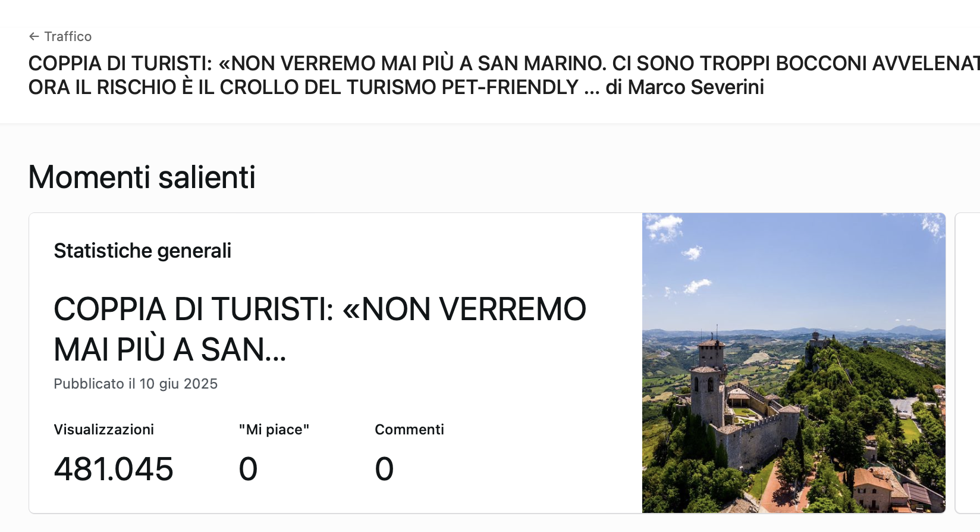Viewport: 980px width, 532px height.
Task: Click the card title COPPIA DI TURISTI
Action: 320,328
